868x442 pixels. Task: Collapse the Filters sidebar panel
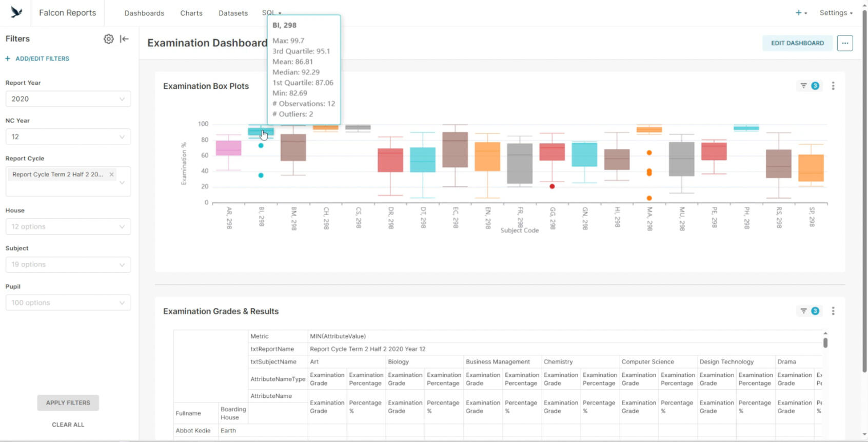[124, 39]
